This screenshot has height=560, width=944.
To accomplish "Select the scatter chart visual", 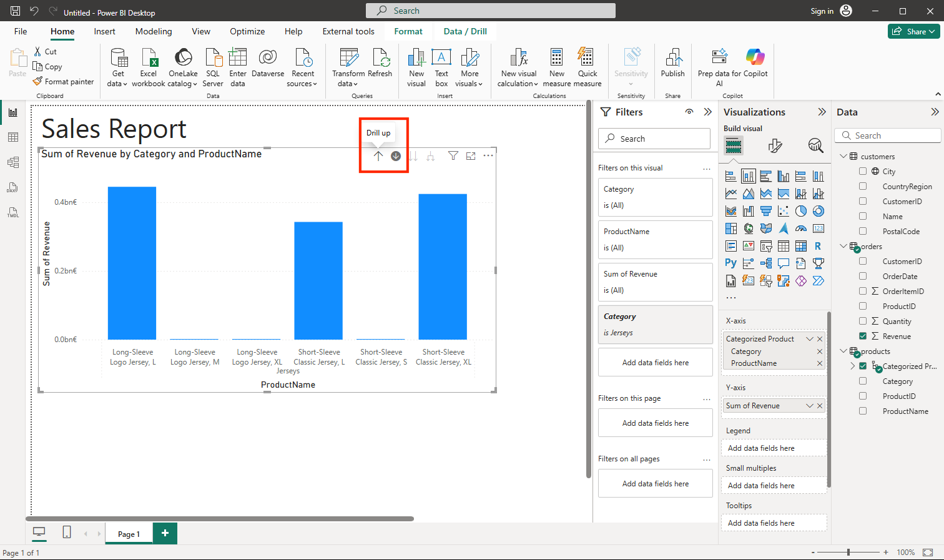I will tap(784, 211).
